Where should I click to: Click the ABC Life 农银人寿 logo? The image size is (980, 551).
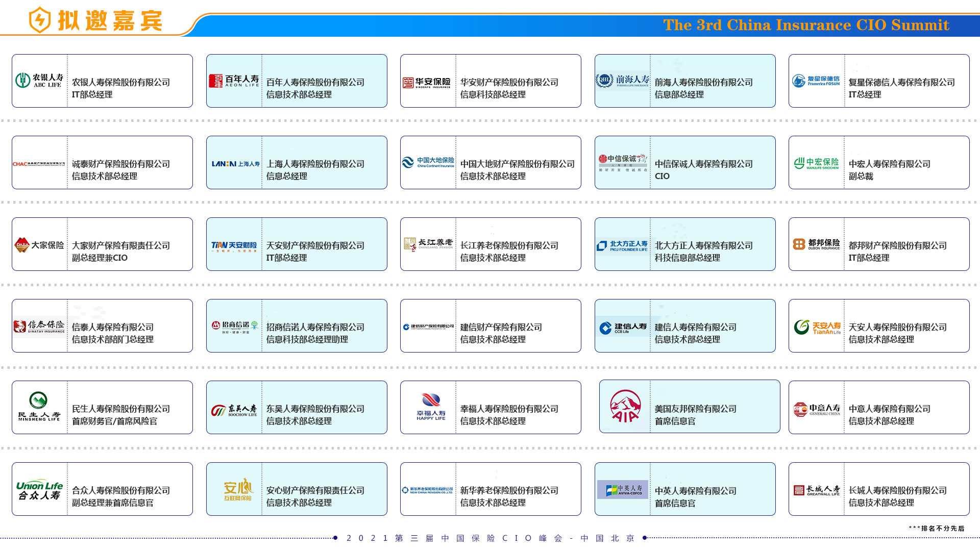point(39,81)
